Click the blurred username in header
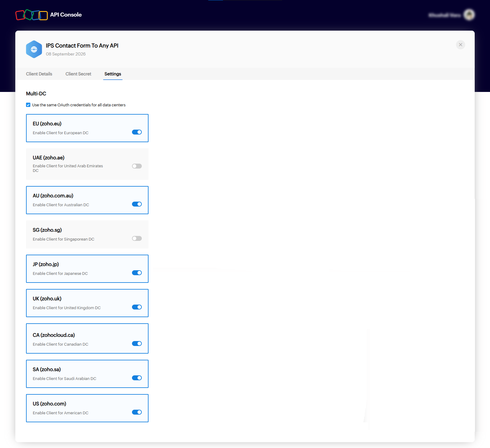490x448 pixels. pos(445,15)
